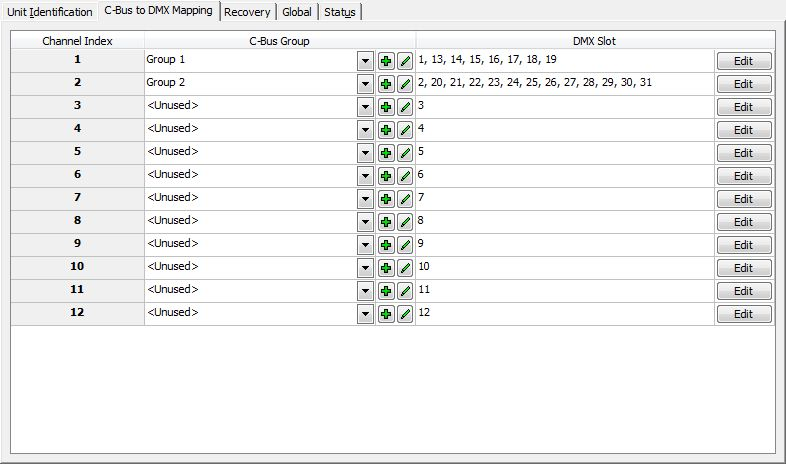The width and height of the screenshot is (786, 464).
Task: Expand the group dropdown for channel 11
Action: click(x=365, y=291)
